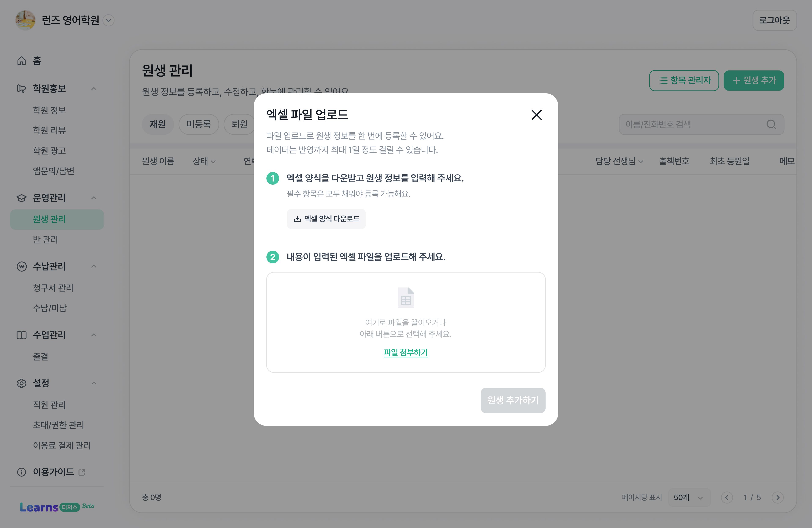This screenshot has height=528, width=812.
Task: Open the academy switcher chevron next to 런즈 영어학원
Action: coord(108,21)
